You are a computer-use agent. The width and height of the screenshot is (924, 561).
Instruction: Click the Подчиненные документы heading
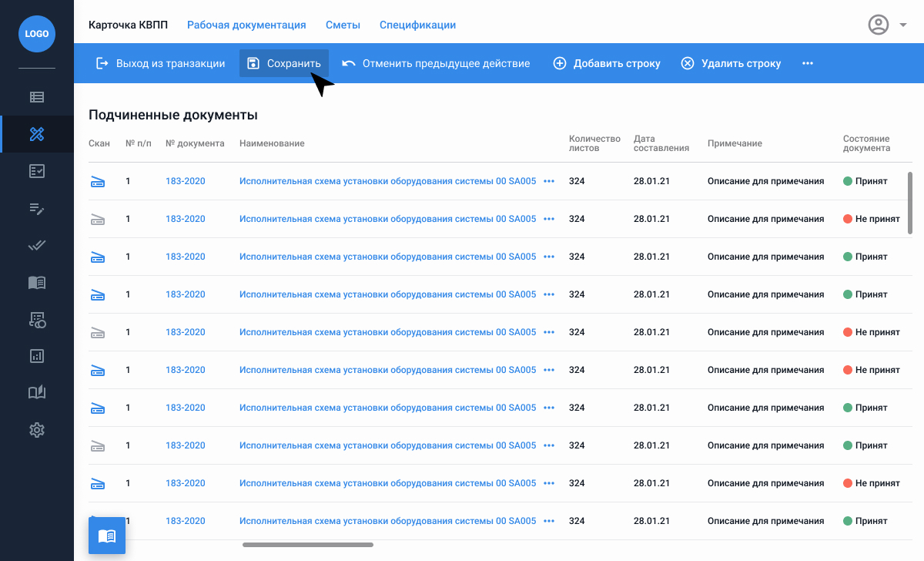click(x=173, y=115)
